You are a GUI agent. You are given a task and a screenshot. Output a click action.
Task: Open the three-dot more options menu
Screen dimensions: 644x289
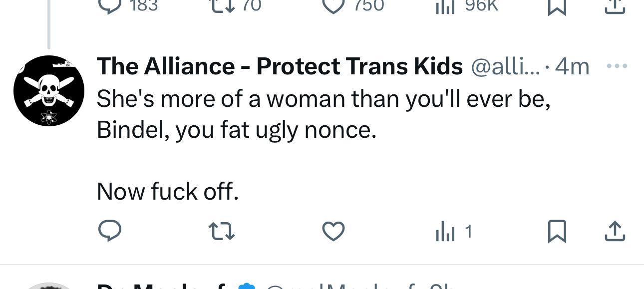(x=617, y=66)
